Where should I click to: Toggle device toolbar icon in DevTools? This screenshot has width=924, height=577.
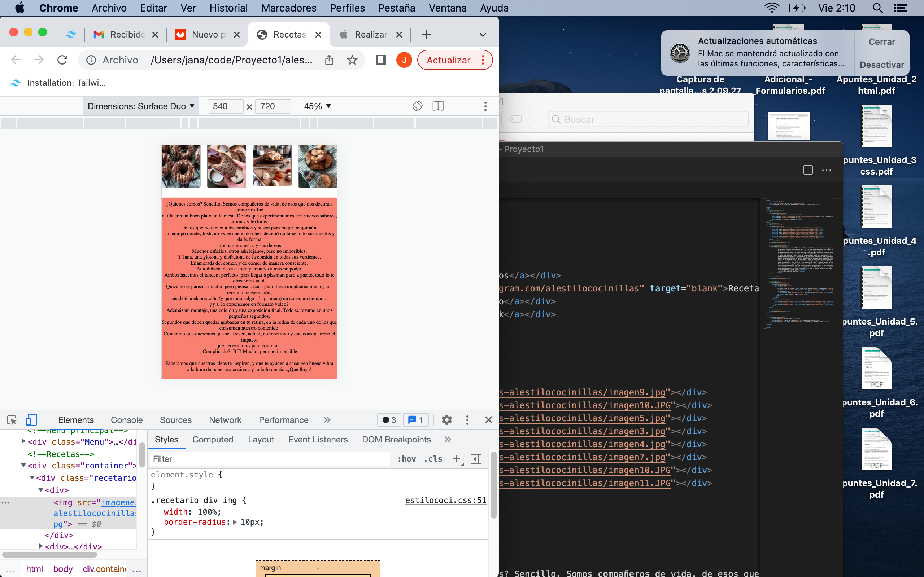(31, 420)
